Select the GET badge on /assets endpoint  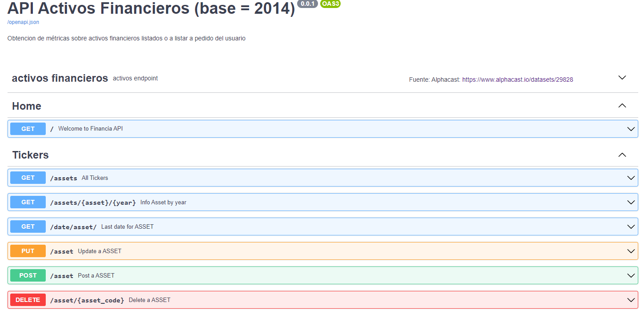tap(28, 178)
